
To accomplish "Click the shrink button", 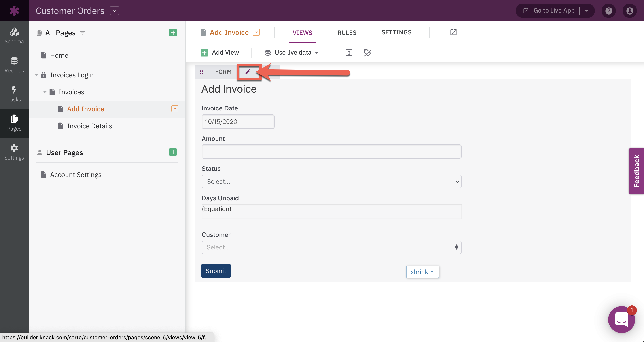I will (x=422, y=272).
